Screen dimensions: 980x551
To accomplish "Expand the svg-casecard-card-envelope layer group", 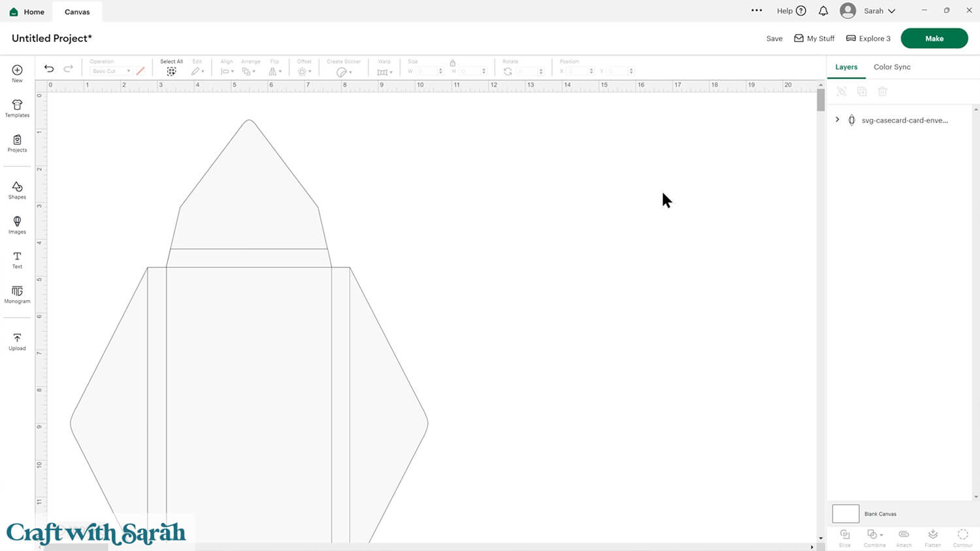I will 838,120.
